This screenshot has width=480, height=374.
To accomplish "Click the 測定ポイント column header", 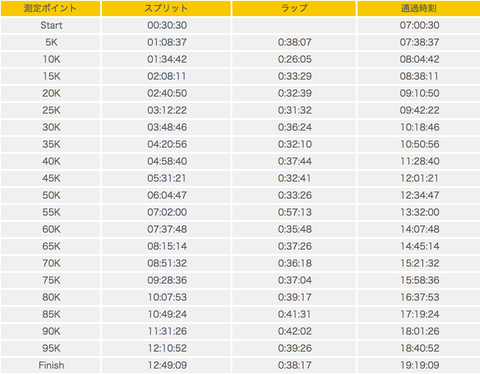I will [50, 8].
